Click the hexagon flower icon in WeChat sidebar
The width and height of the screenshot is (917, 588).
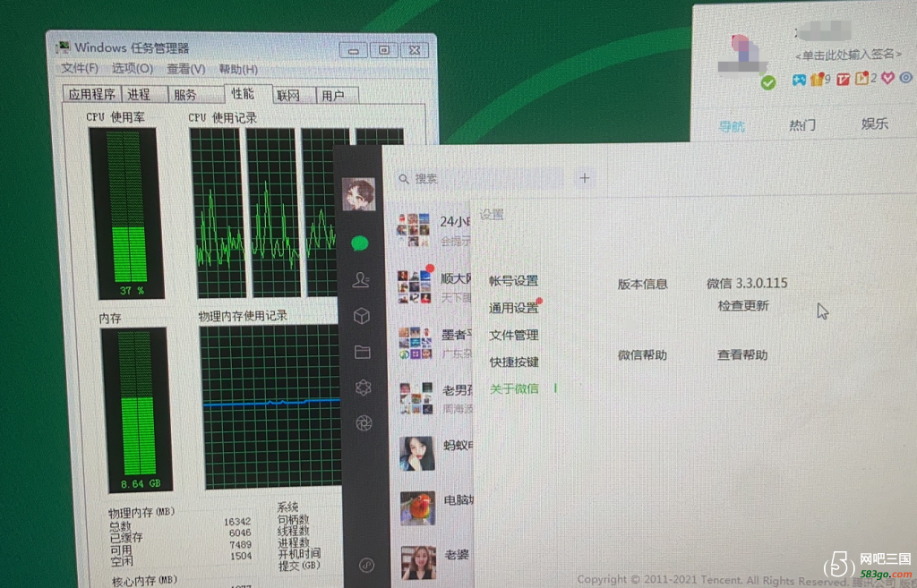pyautogui.click(x=364, y=388)
